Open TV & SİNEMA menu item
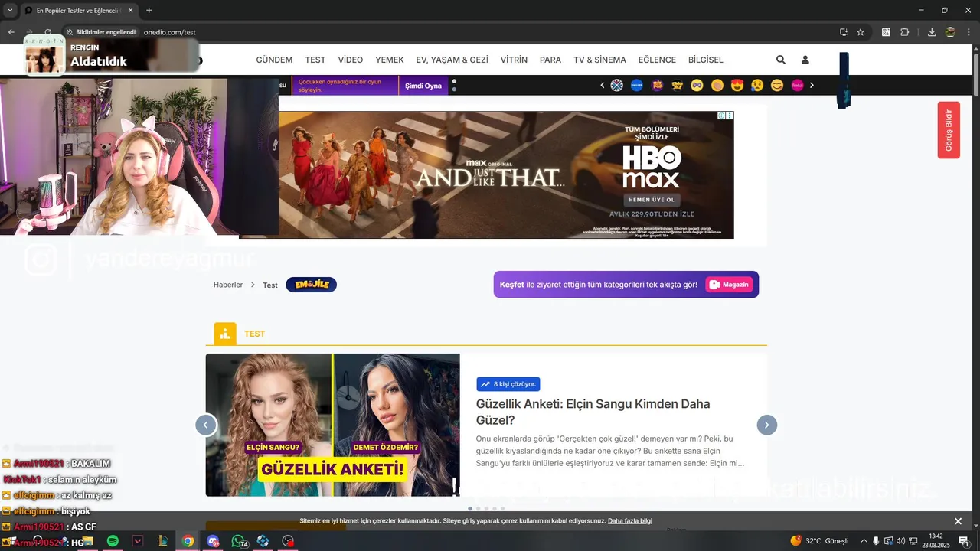Image resolution: width=980 pixels, height=551 pixels. click(600, 60)
